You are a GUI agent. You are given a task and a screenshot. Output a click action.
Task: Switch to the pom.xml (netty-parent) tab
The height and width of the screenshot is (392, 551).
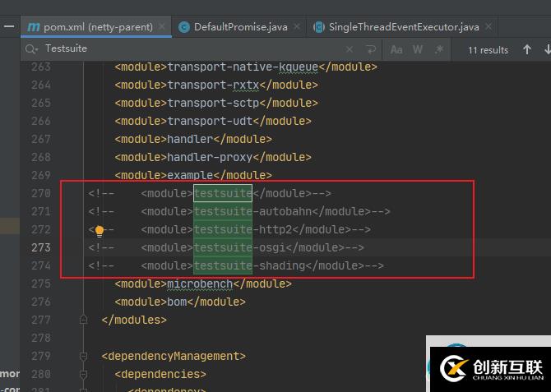(x=96, y=26)
